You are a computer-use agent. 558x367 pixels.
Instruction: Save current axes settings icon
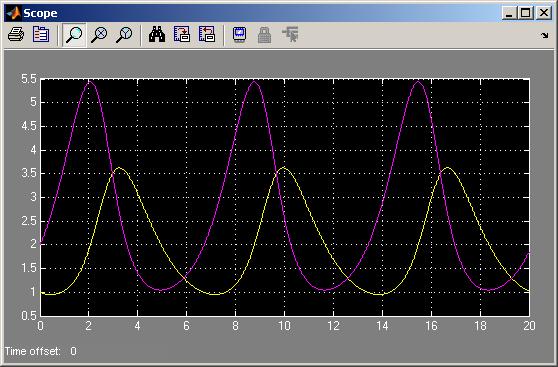tap(182, 35)
